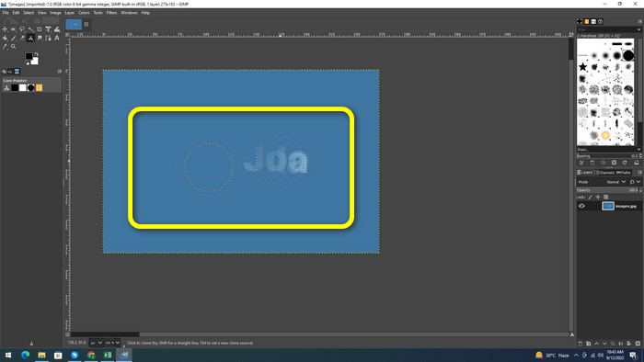644x362 pixels.
Task: Select the images.jpg layer thumbnail
Action: click(608, 206)
